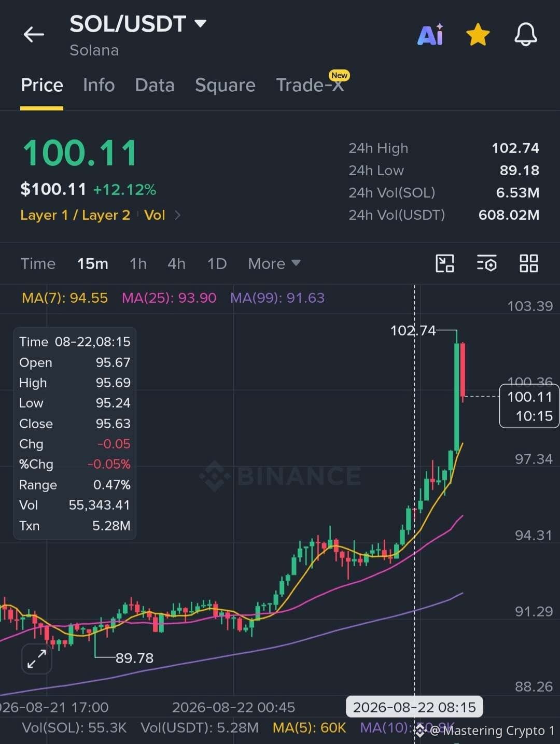Viewport: 560px width, 744px height.
Task: Open the chart layout grid icon
Action: (529, 263)
